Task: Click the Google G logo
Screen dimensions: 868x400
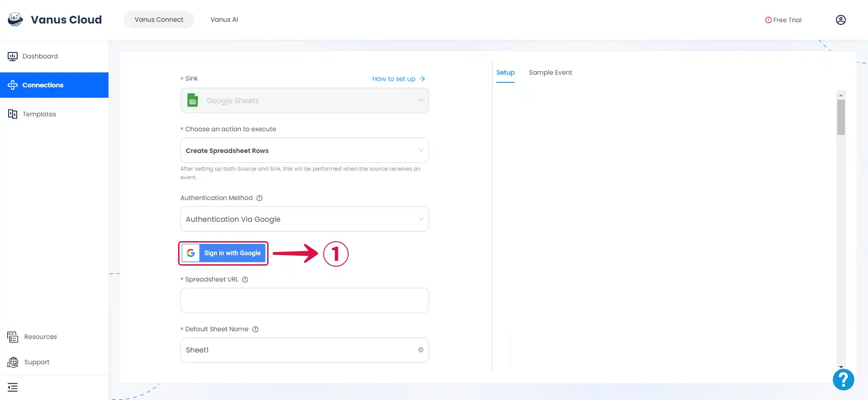Action: (191, 253)
